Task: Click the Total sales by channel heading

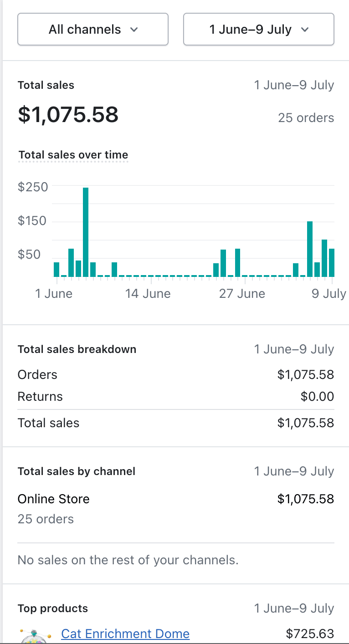Action: [77, 471]
